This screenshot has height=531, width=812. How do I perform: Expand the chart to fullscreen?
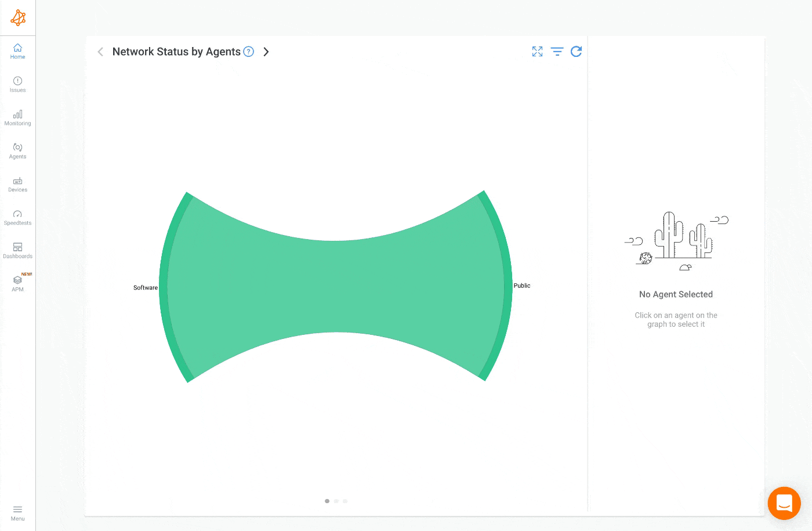(x=537, y=52)
